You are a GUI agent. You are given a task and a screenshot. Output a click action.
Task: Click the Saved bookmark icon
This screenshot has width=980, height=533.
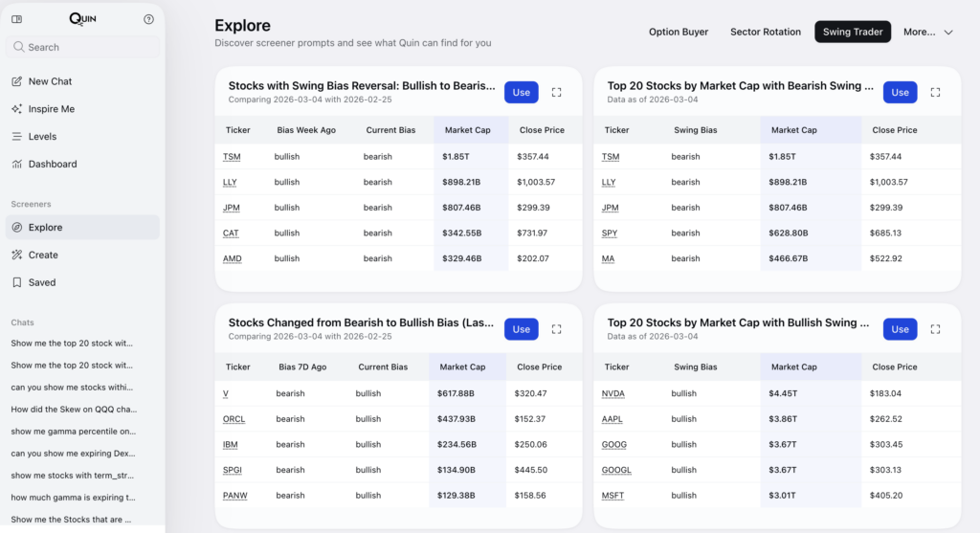click(x=17, y=282)
